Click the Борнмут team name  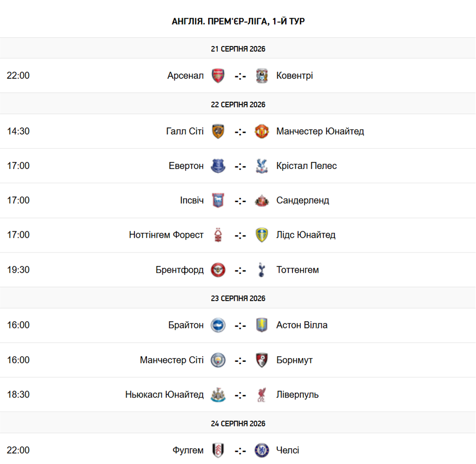(x=294, y=360)
